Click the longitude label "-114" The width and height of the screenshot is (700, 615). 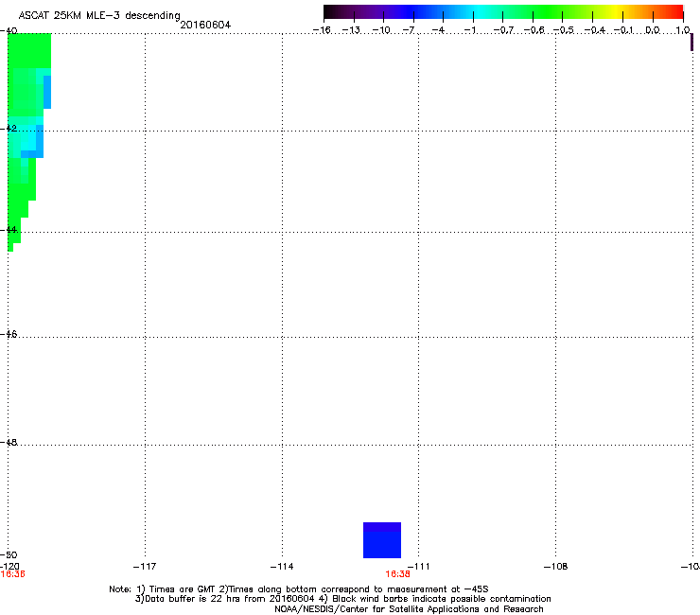(x=282, y=567)
